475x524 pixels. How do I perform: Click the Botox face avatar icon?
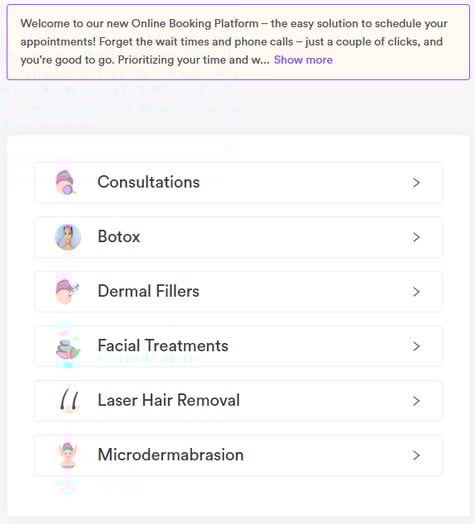(68, 237)
